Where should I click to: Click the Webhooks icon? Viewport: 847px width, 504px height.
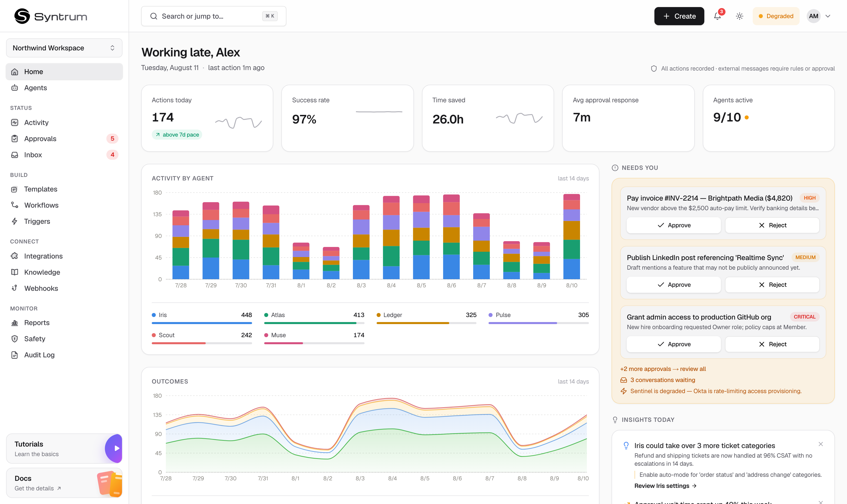pyautogui.click(x=15, y=288)
